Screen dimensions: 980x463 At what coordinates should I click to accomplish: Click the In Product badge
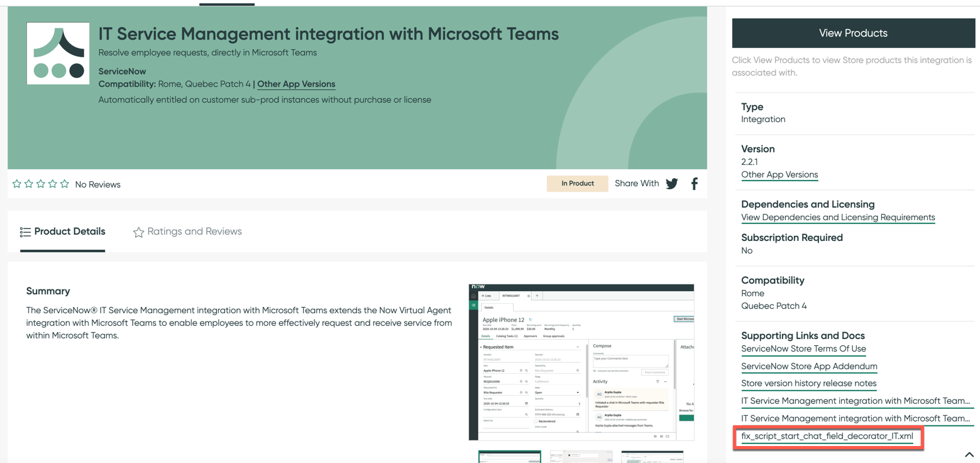coord(578,184)
